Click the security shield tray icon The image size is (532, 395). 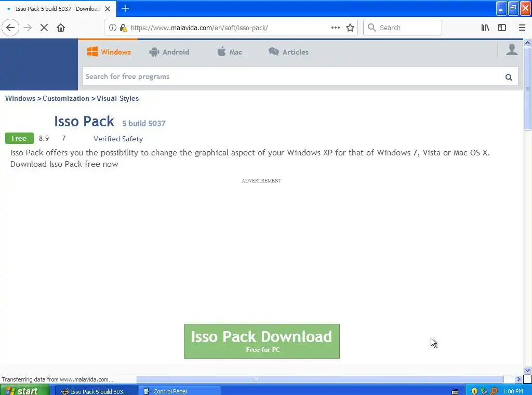click(474, 391)
